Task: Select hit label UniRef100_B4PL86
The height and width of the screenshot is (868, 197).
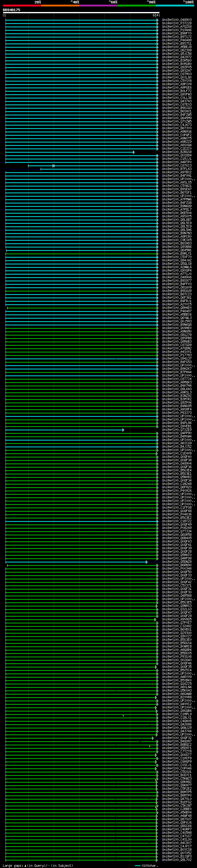Action: coord(177,423)
